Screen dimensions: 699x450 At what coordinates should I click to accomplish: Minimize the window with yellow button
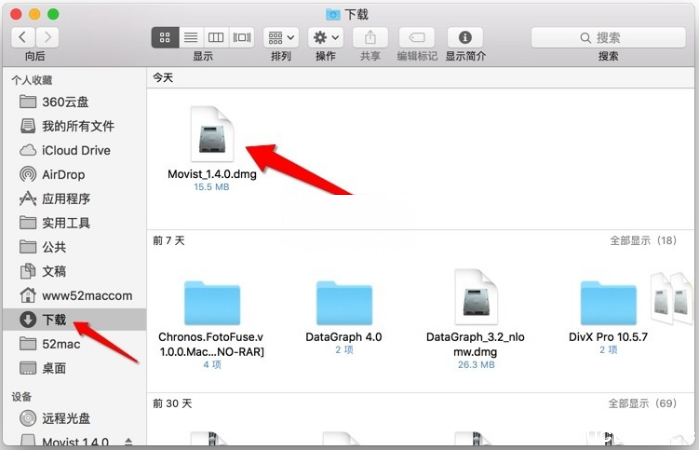(35, 14)
